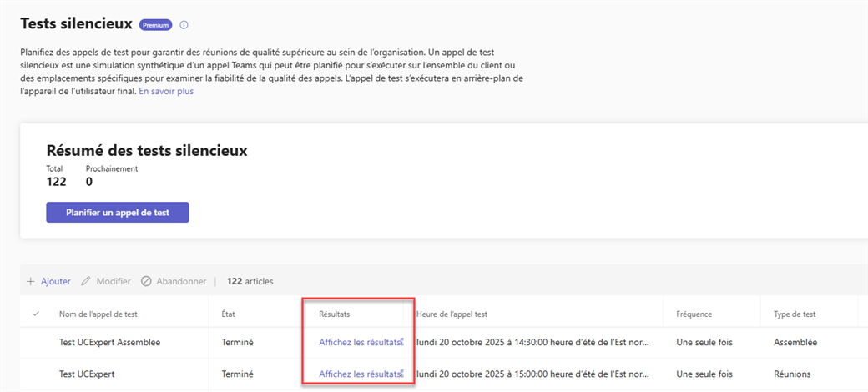
Task: Click the Résultats column header
Action: click(x=334, y=314)
